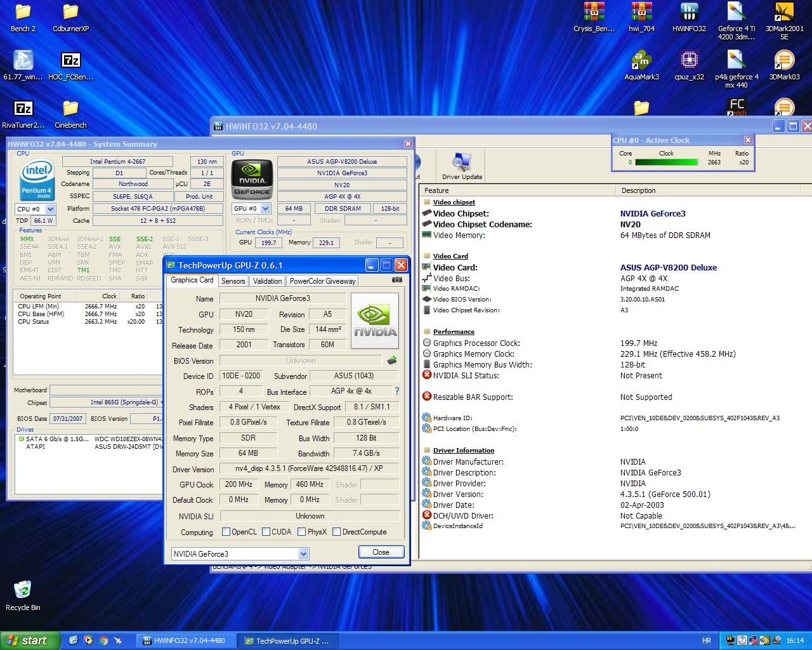Expand the CPU #0 selector dropdown
Image resolution: width=812 pixels, height=650 pixels.
(50, 209)
